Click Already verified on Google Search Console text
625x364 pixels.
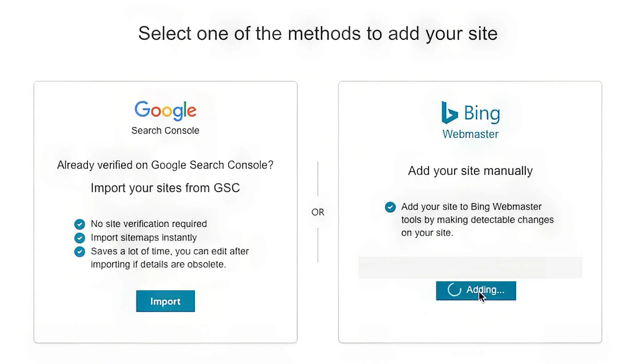point(165,165)
